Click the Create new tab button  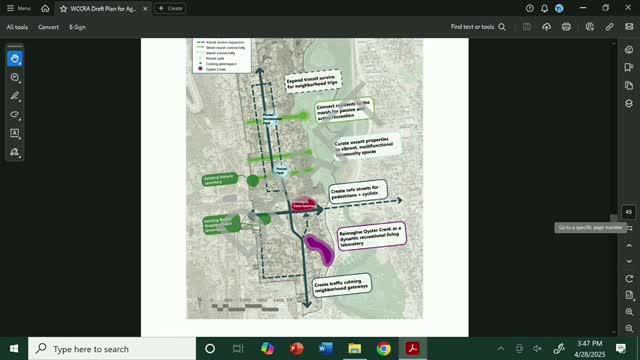click(170, 8)
